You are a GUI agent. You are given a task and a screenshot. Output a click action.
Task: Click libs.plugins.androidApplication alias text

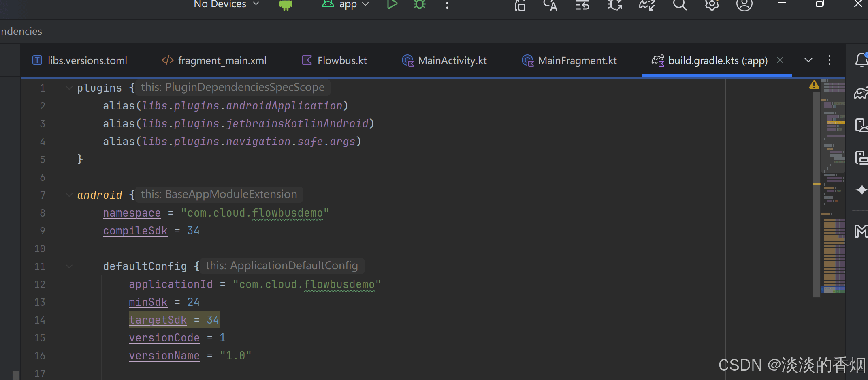point(242,106)
